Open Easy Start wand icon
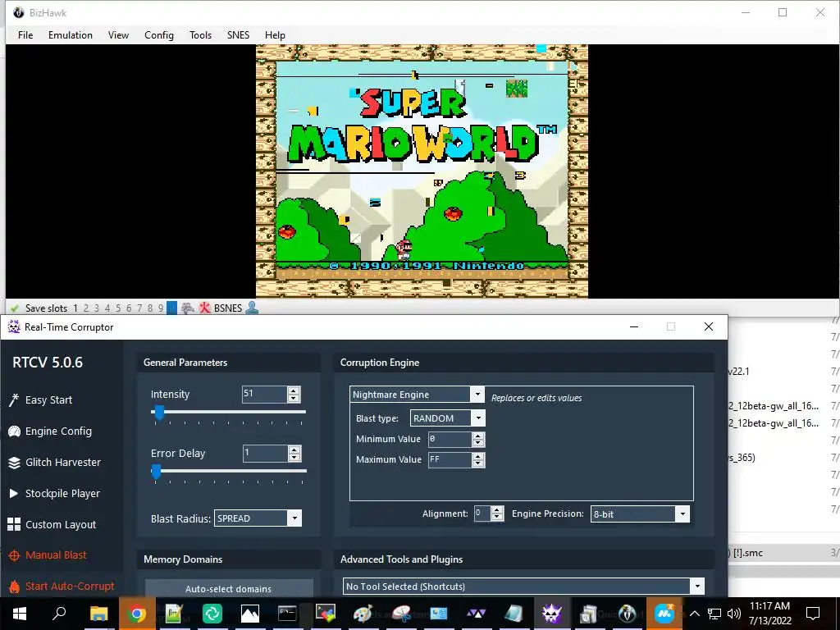840x630 pixels. point(14,399)
